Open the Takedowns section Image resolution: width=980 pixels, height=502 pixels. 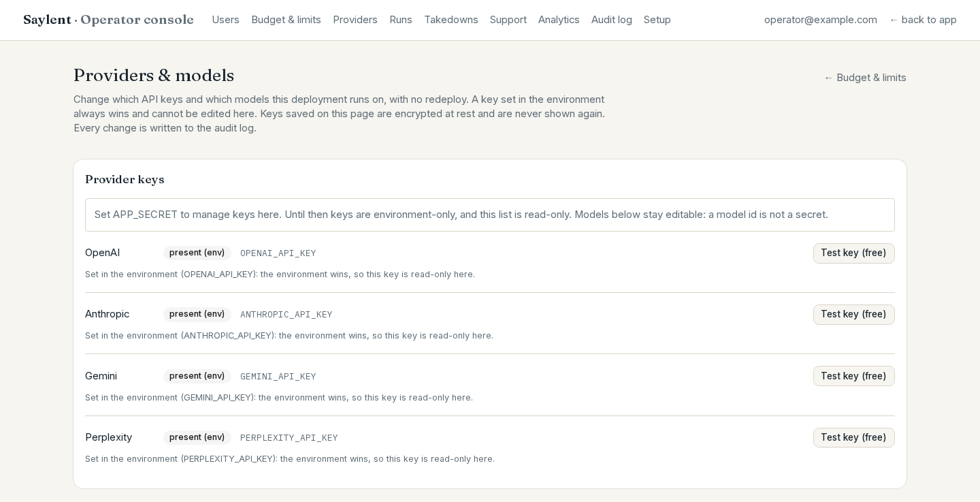click(x=451, y=20)
